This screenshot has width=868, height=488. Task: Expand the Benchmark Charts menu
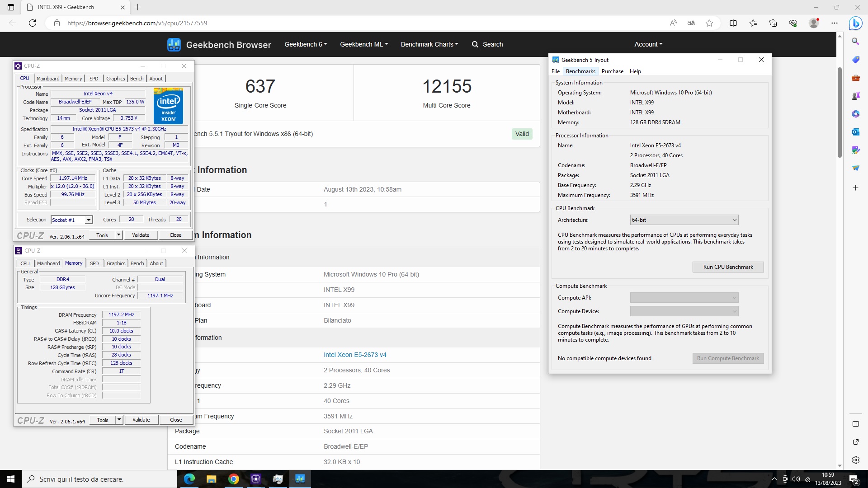[x=429, y=44]
